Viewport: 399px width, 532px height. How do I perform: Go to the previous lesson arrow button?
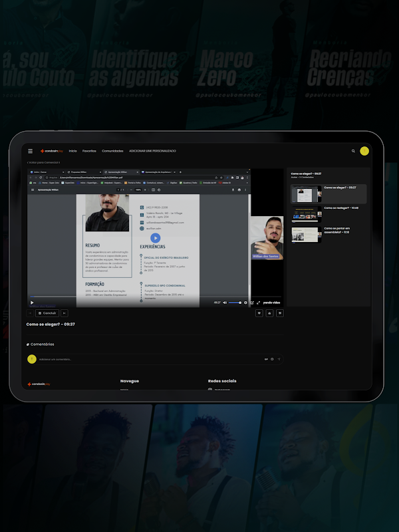(x=30, y=313)
